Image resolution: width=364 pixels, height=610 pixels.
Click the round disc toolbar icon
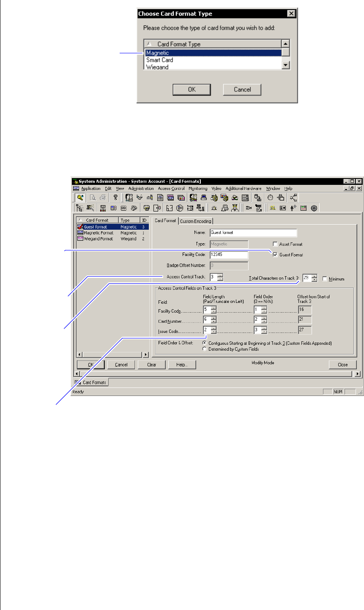tap(314, 208)
